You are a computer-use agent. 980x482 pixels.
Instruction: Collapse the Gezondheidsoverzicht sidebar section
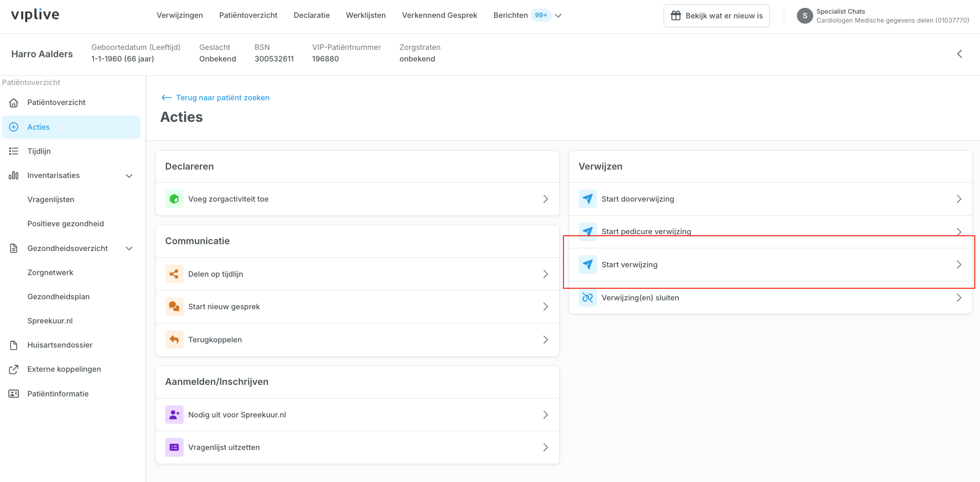[129, 248]
